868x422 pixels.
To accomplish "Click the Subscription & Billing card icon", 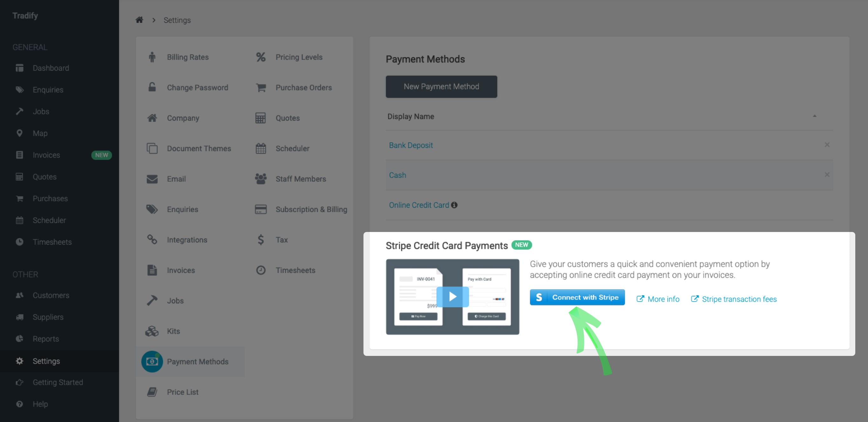I will coord(261,209).
